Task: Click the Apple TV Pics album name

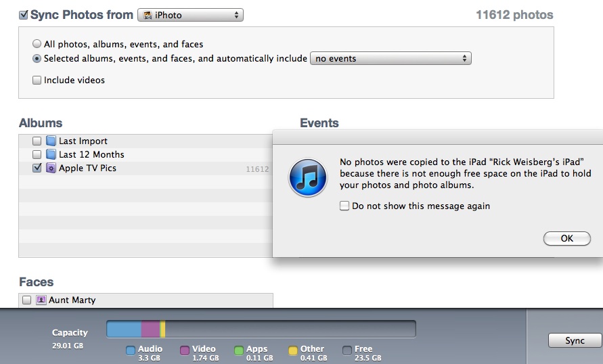Action: click(88, 168)
